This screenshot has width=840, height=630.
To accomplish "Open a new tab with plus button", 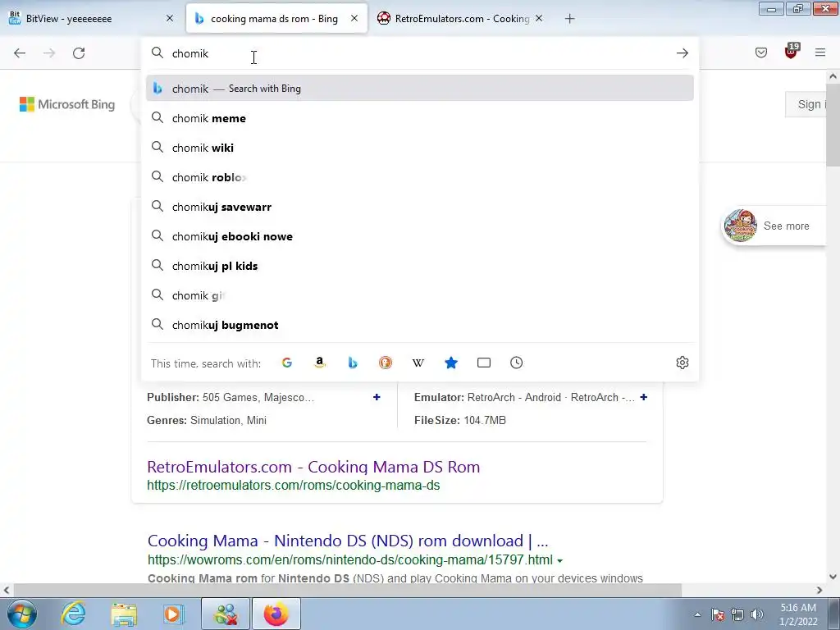I will coord(569,19).
